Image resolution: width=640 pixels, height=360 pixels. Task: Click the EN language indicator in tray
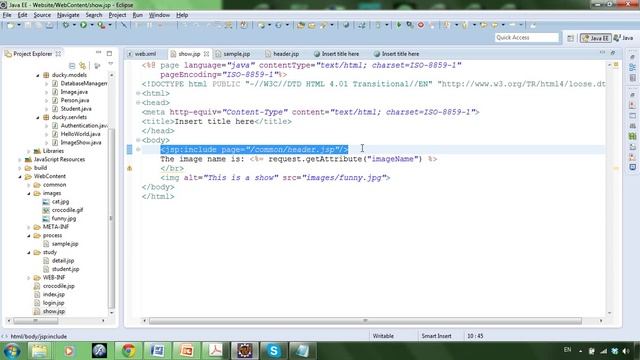[567, 350]
